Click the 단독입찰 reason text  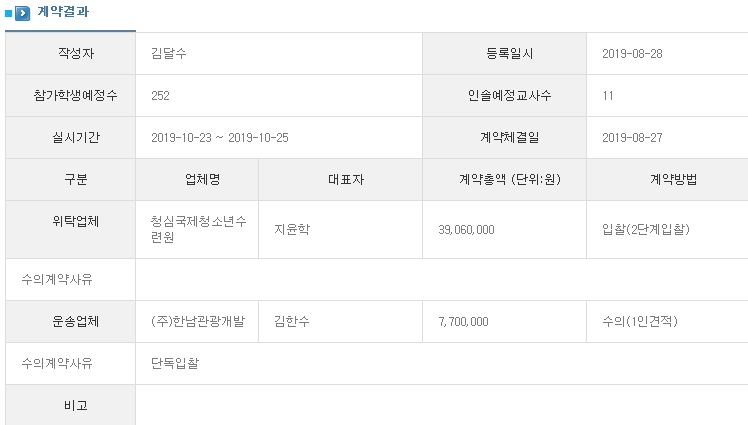pyautogui.click(x=174, y=364)
